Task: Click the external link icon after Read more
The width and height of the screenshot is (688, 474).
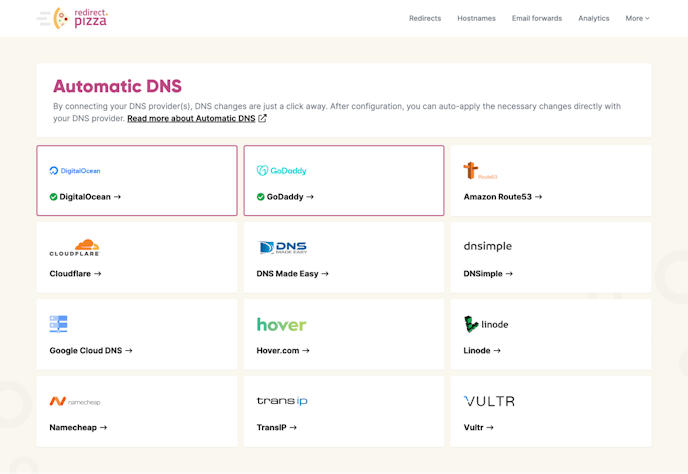Action: click(x=263, y=118)
